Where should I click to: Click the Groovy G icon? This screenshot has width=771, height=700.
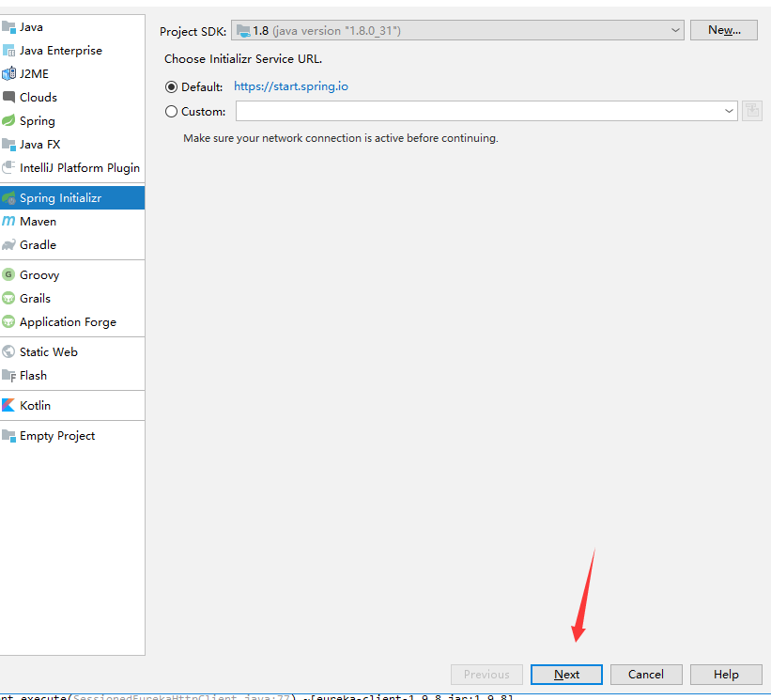pos(8,274)
